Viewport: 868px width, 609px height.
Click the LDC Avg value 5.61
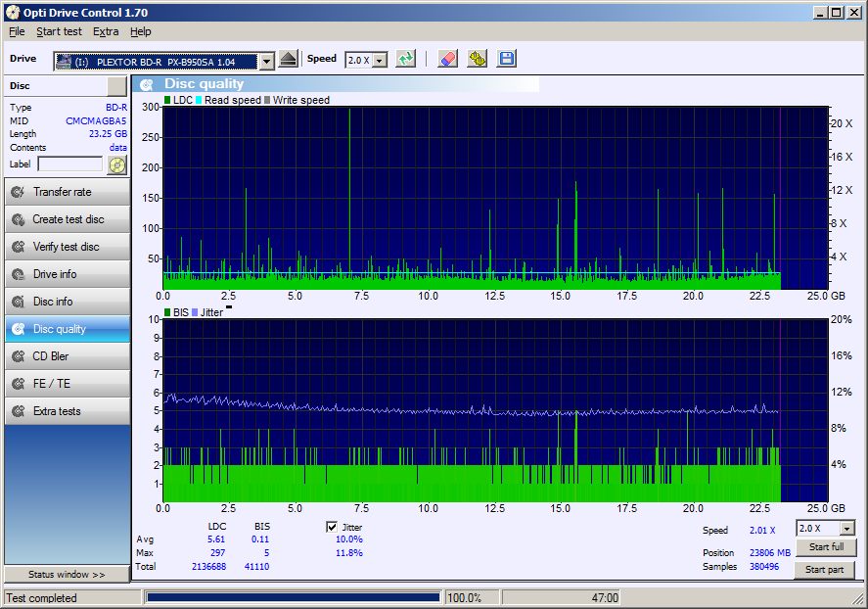(x=216, y=539)
